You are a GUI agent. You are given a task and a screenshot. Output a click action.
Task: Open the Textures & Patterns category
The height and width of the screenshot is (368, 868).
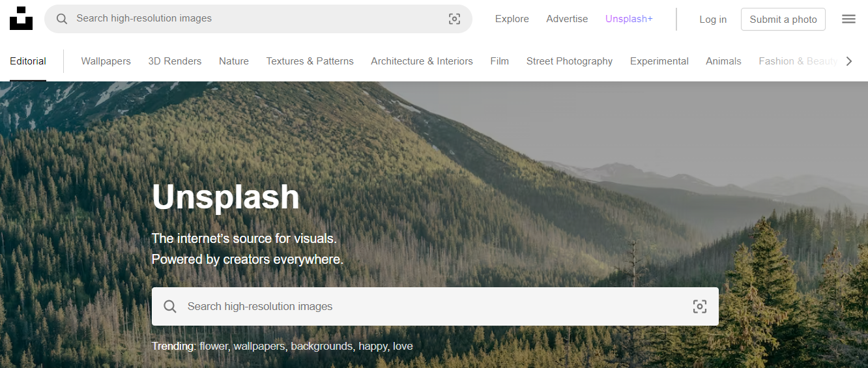tap(310, 61)
